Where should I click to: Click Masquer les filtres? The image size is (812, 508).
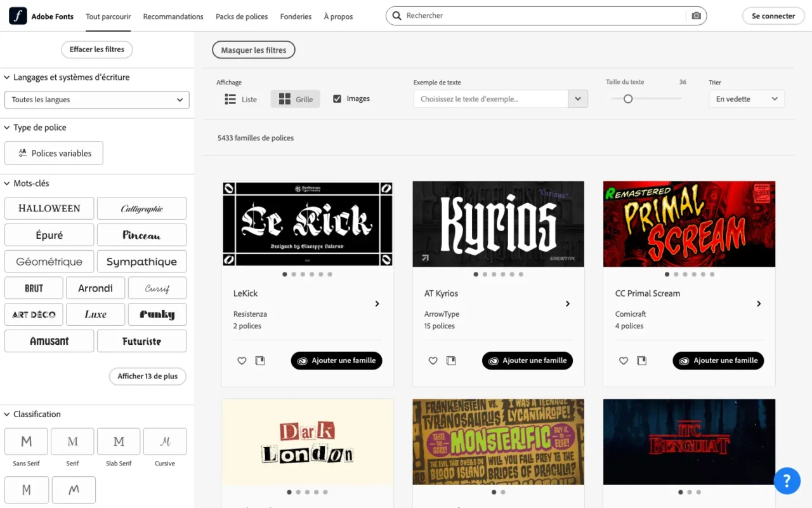click(x=254, y=50)
